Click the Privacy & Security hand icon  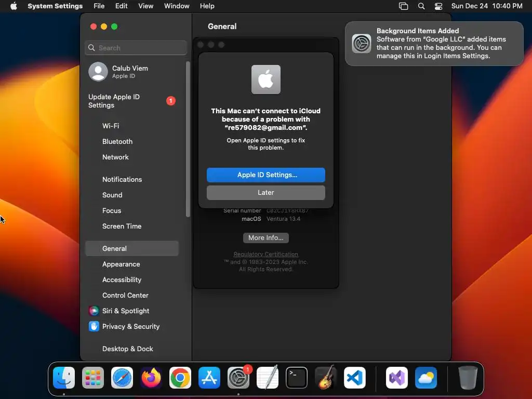click(94, 326)
